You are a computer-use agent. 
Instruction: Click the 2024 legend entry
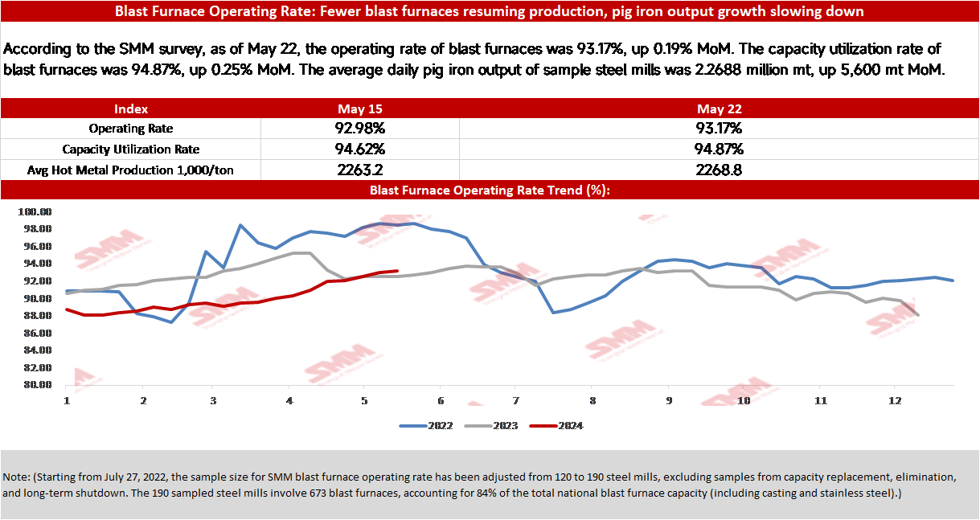click(556, 426)
